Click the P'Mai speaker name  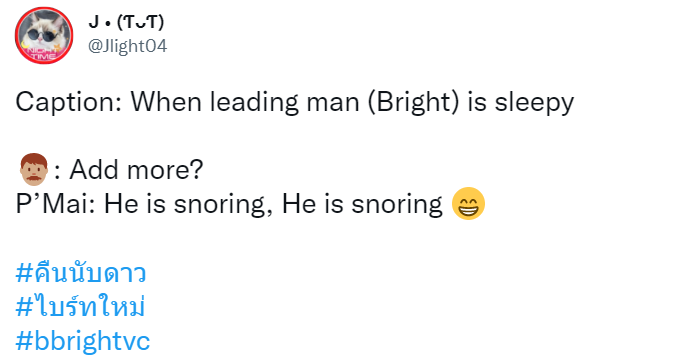(x=55, y=204)
